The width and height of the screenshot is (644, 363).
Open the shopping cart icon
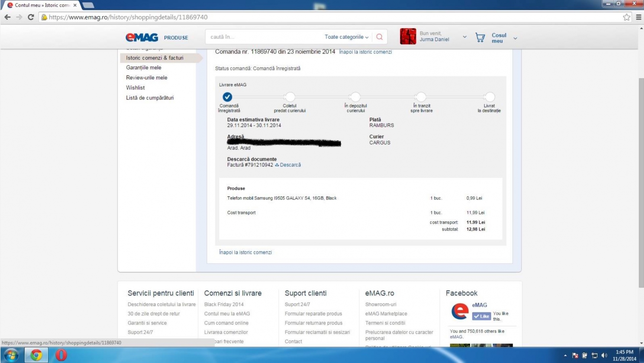pos(480,37)
